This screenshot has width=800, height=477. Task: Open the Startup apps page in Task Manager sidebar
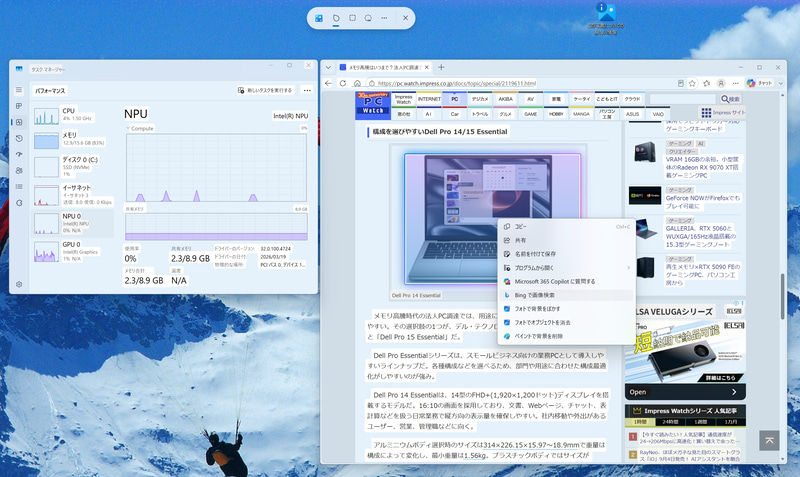[19, 154]
